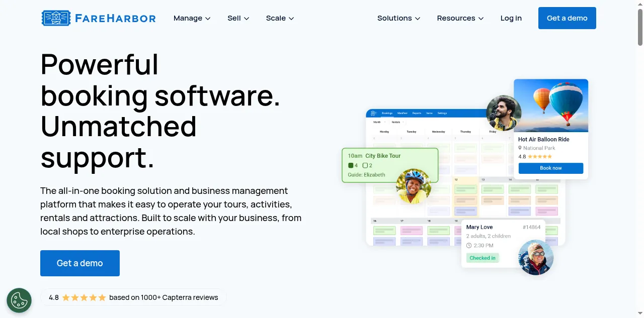Click Get a demo in the header
644x318 pixels.
(567, 18)
